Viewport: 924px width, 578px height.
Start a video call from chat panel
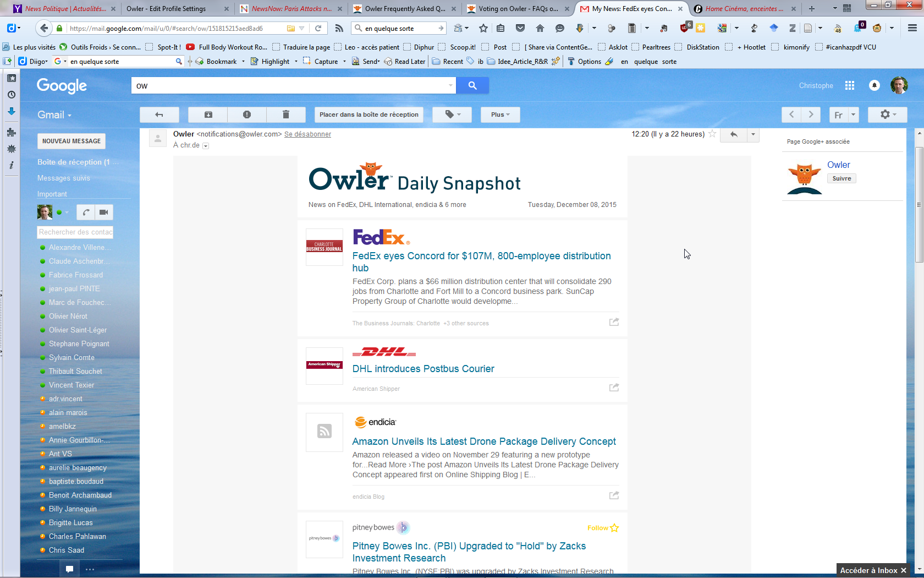click(x=103, y=212)
